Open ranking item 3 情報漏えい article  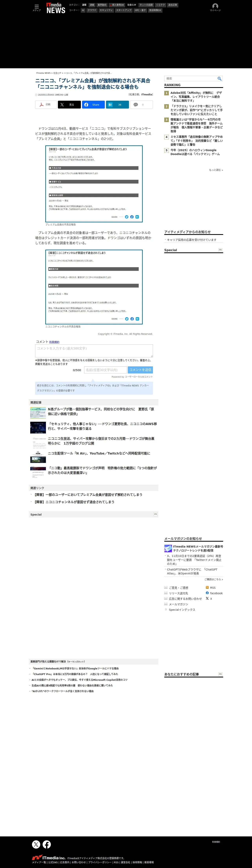tap(196, 125)
